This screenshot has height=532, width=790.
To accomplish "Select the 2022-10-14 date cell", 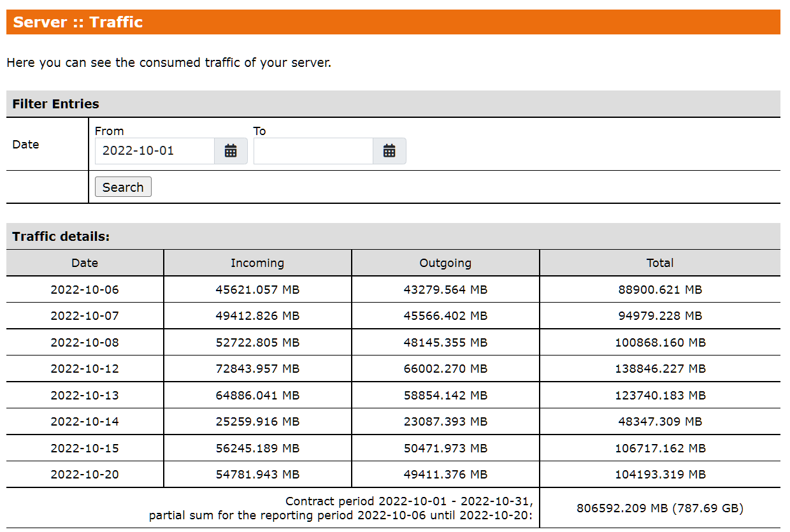I will (x=85, y=422).
